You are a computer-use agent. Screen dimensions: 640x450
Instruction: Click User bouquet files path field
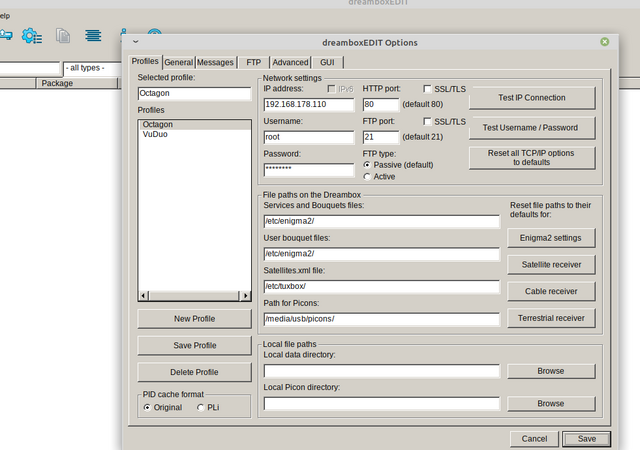point(381,254)
